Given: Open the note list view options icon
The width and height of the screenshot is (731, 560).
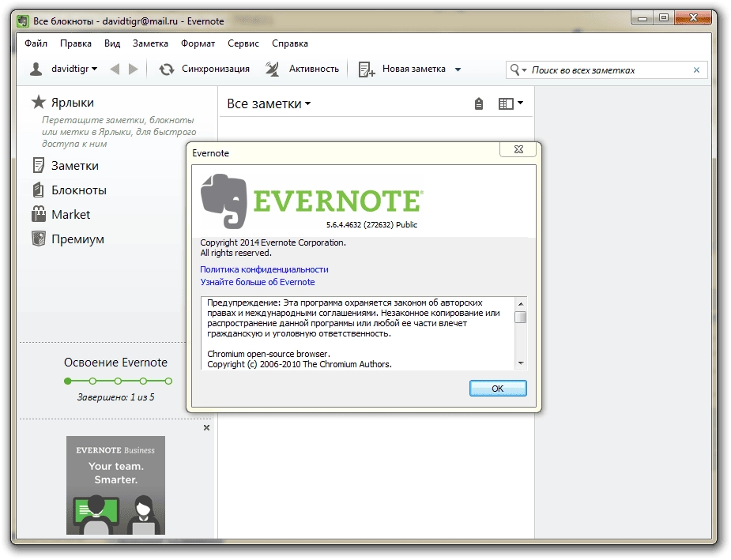Looking at the screenshot, I should (511, 103).
